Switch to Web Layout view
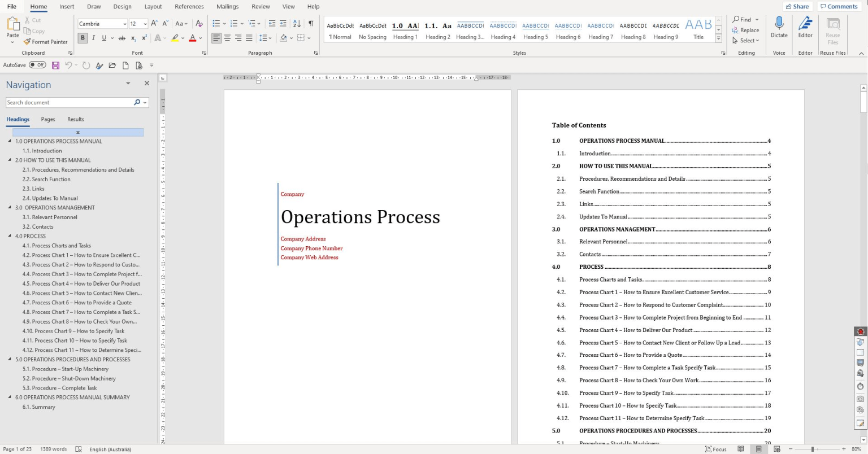 click(x=777, y=449)
